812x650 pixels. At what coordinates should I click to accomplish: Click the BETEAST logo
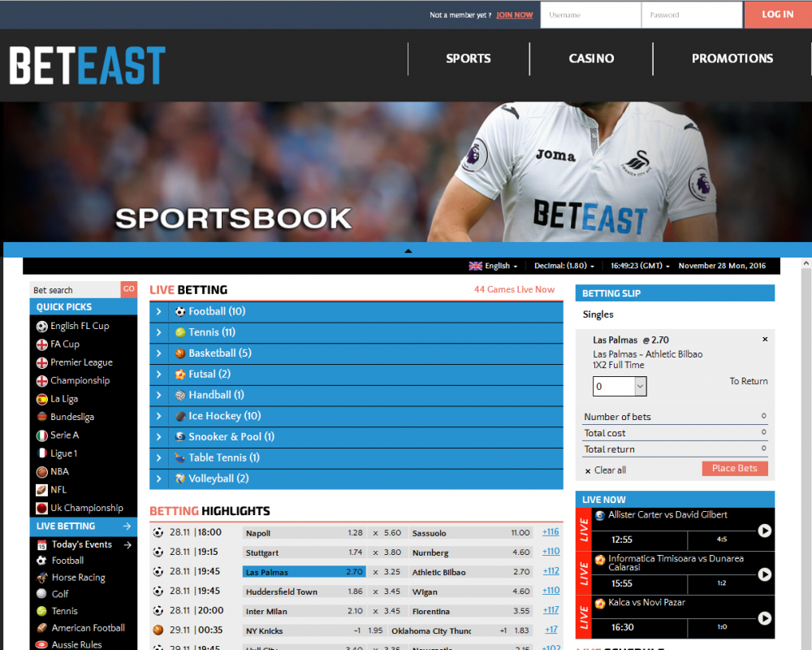[x=88, y=65]
